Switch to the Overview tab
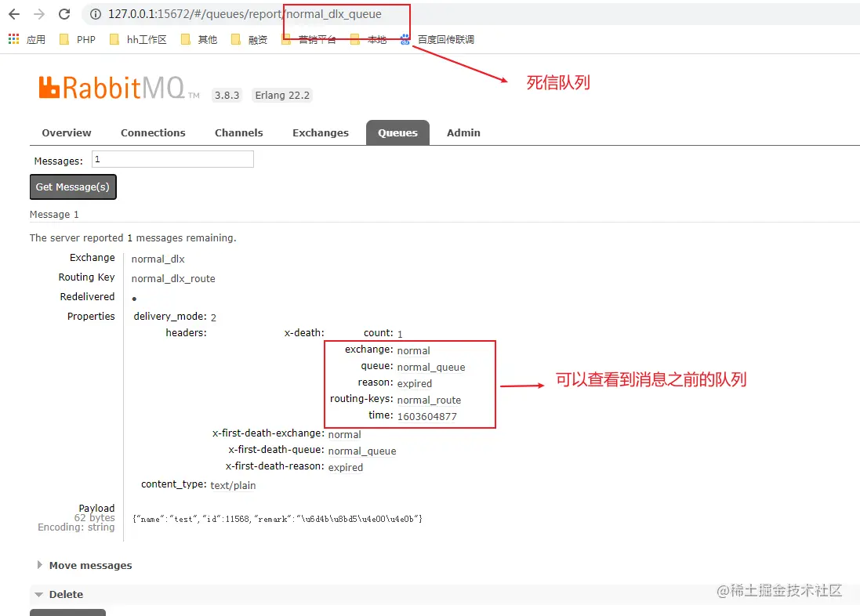860x616 pixels. (67, 132)
